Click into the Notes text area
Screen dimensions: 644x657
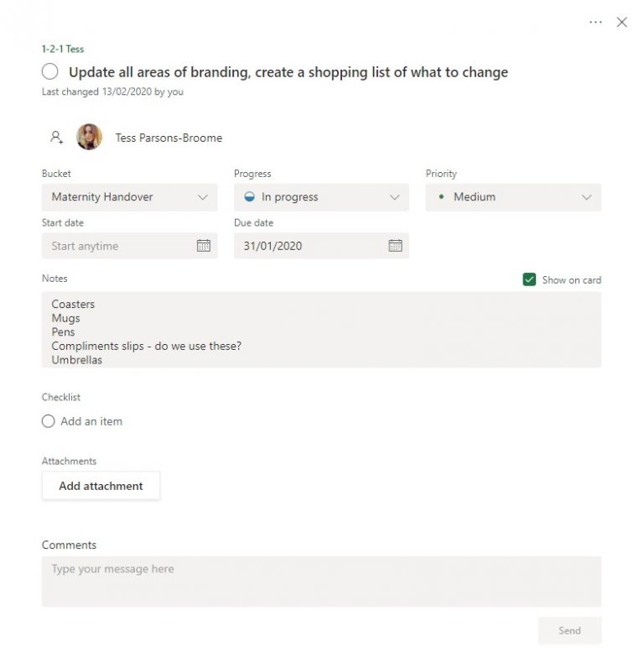pyautogui.click(x=321, y=330)
